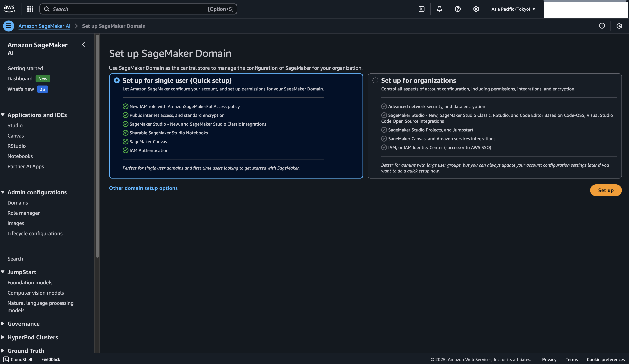The height and width of the screenshot is (364, 629).
Task: Open Natural language processing models
Action: [41, 307]
